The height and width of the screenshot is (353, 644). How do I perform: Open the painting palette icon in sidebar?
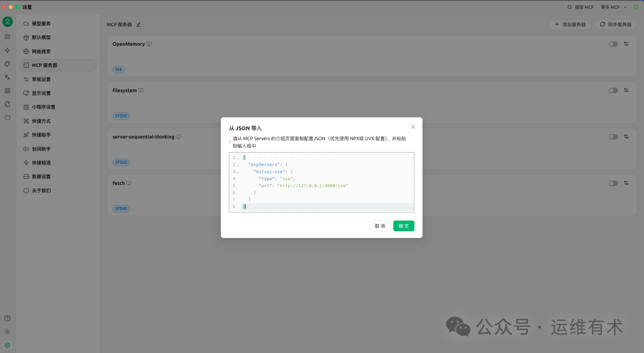point(7,64)
